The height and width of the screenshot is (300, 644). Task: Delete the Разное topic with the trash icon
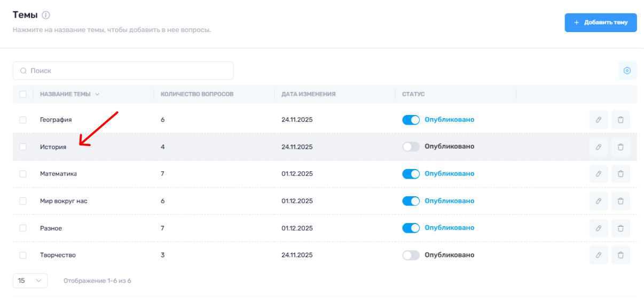(621, 228)
